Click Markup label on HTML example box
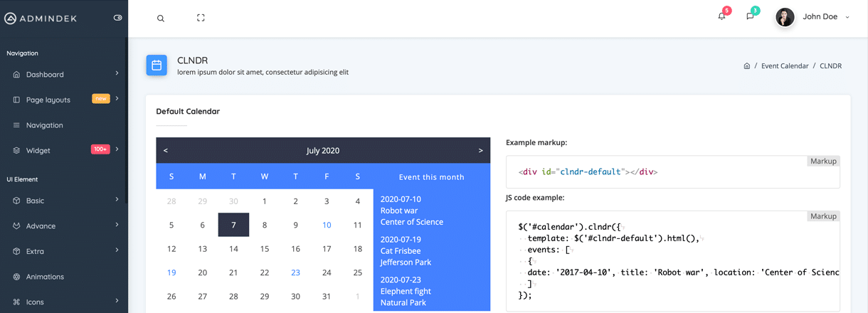 tap(823, 161)
